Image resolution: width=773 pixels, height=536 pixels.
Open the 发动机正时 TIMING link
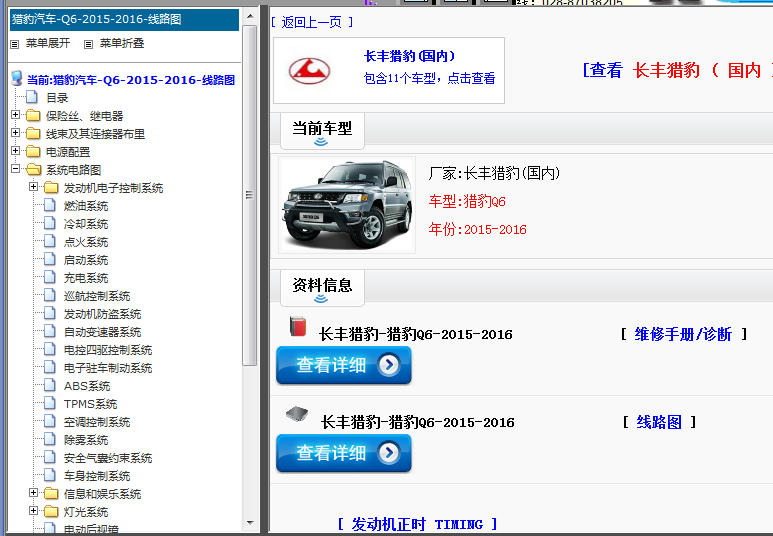click(x=417, y=524)
